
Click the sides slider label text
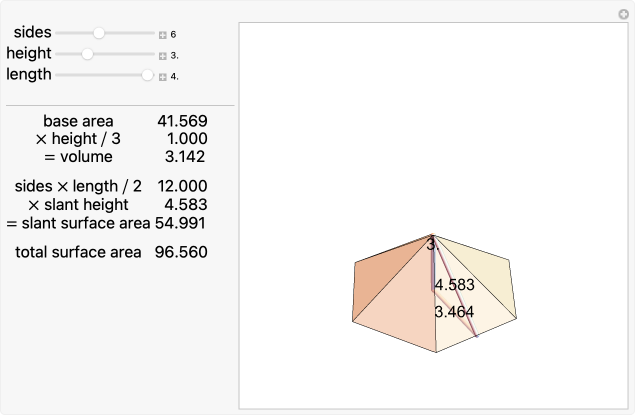pyautogui.click(x=33, y=33)
